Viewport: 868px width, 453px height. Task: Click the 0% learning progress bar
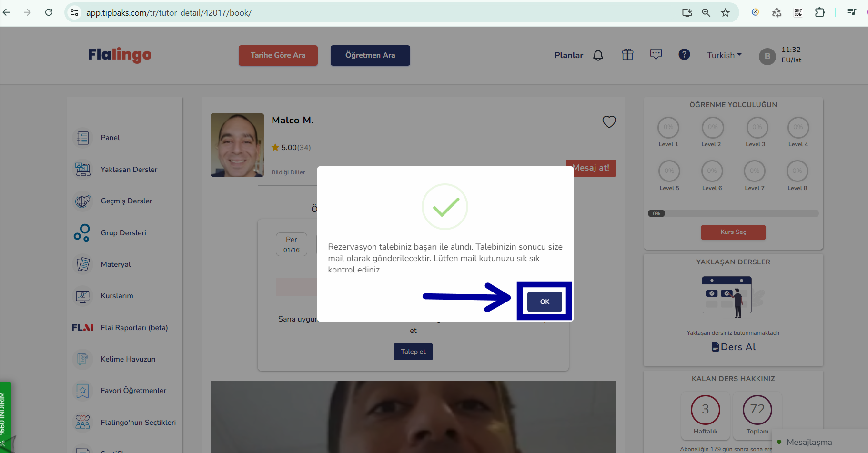click(733, 213)
